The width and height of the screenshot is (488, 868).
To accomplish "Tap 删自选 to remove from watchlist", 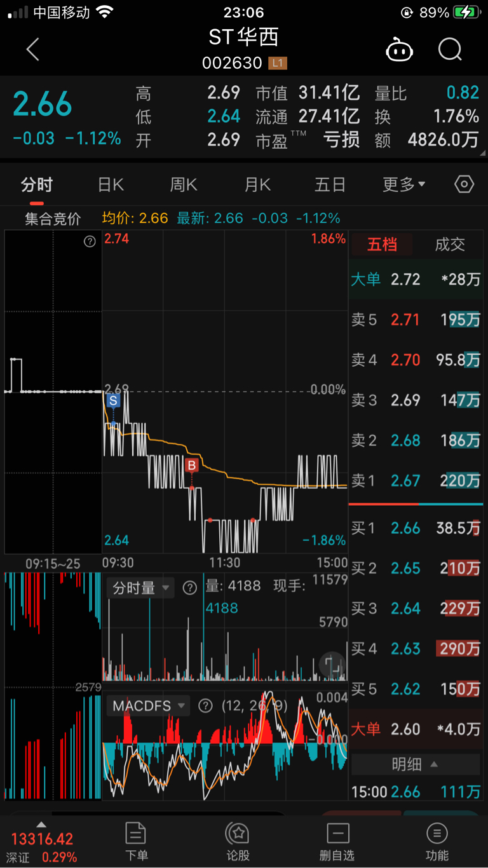I will pyautogui.click(x=337, y=841).
